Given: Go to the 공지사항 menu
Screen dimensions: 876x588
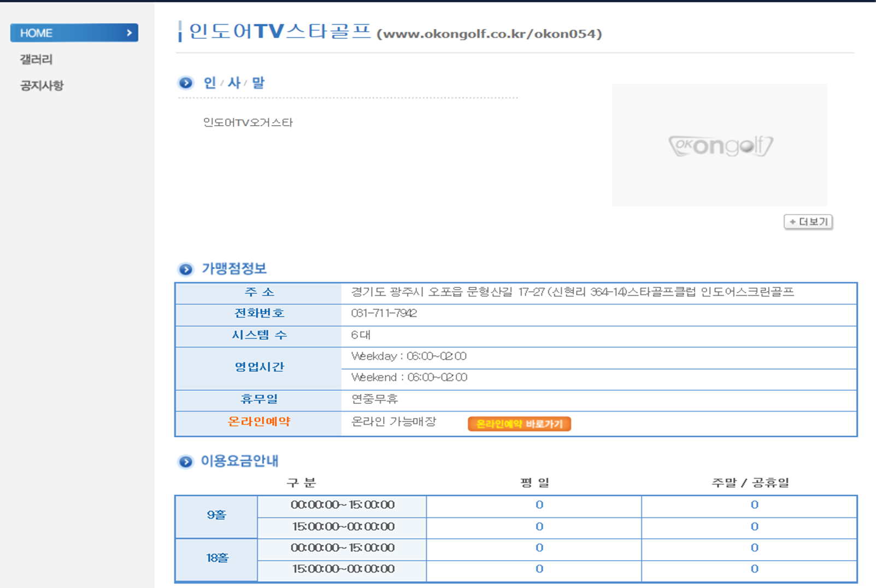Looking at the screenshot, I should coord(42,85).
